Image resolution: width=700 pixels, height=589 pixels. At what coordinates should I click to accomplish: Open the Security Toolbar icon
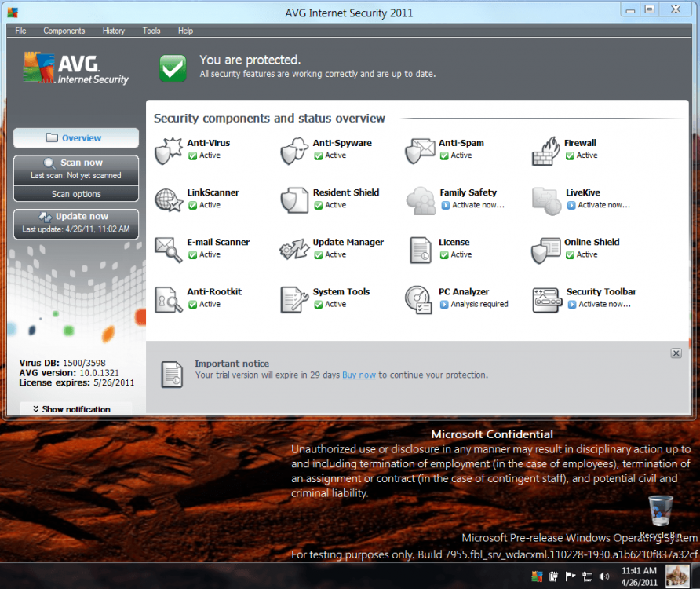coord(546,299)
